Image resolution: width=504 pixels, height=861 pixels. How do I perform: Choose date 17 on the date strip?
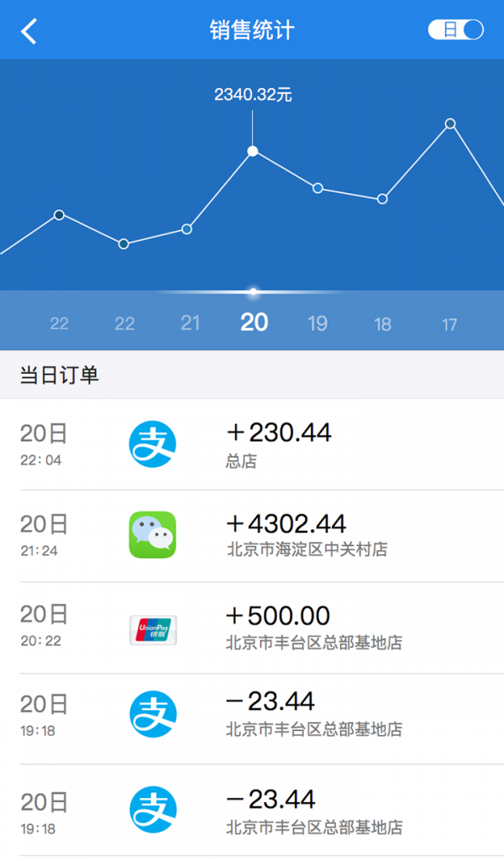pyautogui.click(x=449, y=324)
